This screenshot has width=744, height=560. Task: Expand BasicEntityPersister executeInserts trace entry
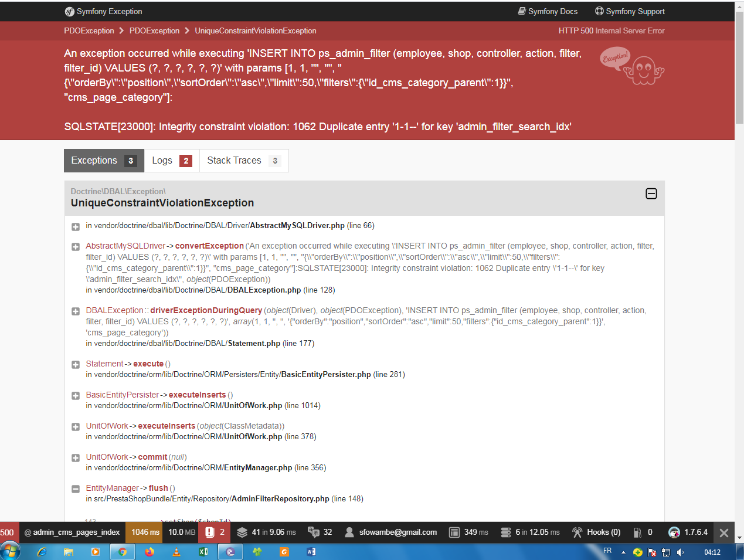point(76,396)
